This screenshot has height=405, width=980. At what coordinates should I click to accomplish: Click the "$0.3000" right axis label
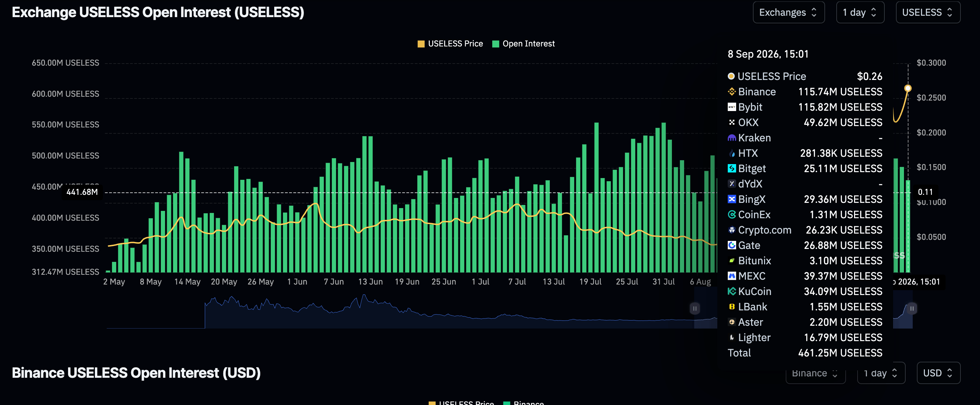point(931,63)
